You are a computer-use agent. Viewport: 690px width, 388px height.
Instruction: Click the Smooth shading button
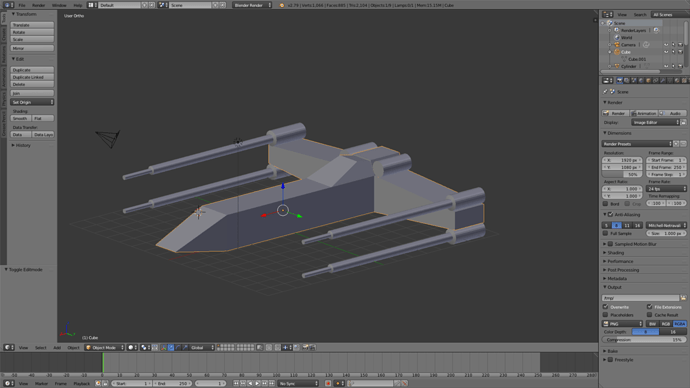point(21,118)
